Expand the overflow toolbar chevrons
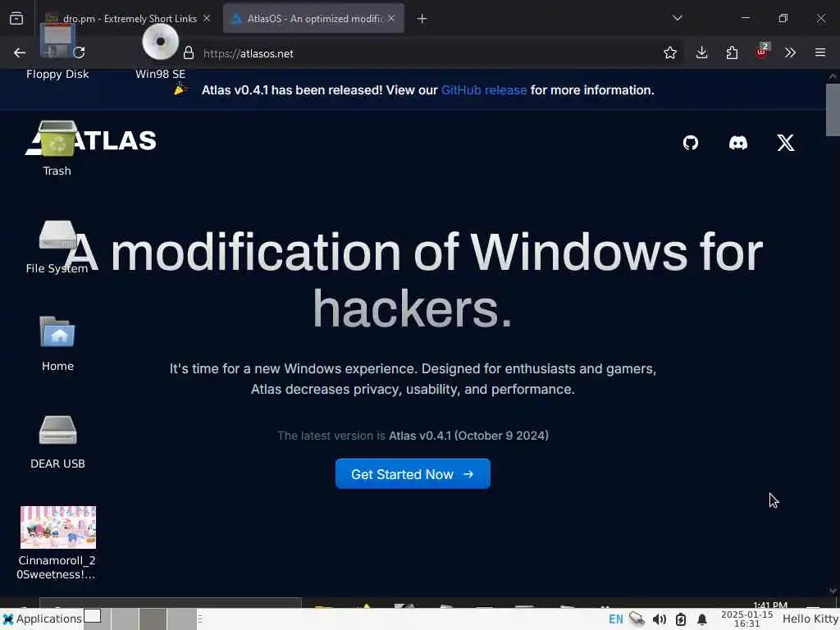 pos(790,52)
